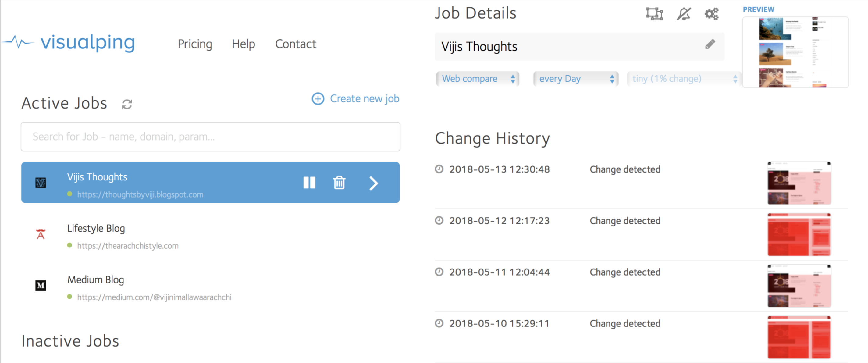Open Vijis Thoughts details chevron arrow
This screenshot has width=868, height=363.
[373, 183]
